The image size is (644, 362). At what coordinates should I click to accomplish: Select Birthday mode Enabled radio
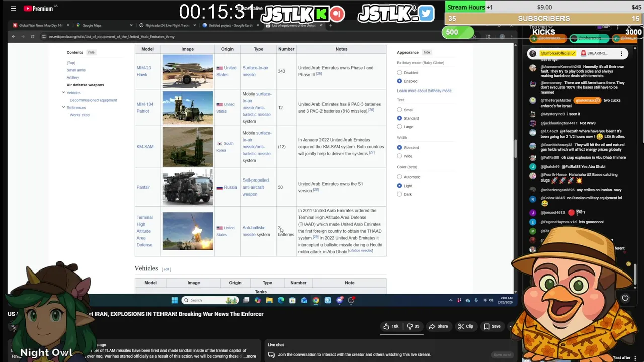(x=399, y=81)
